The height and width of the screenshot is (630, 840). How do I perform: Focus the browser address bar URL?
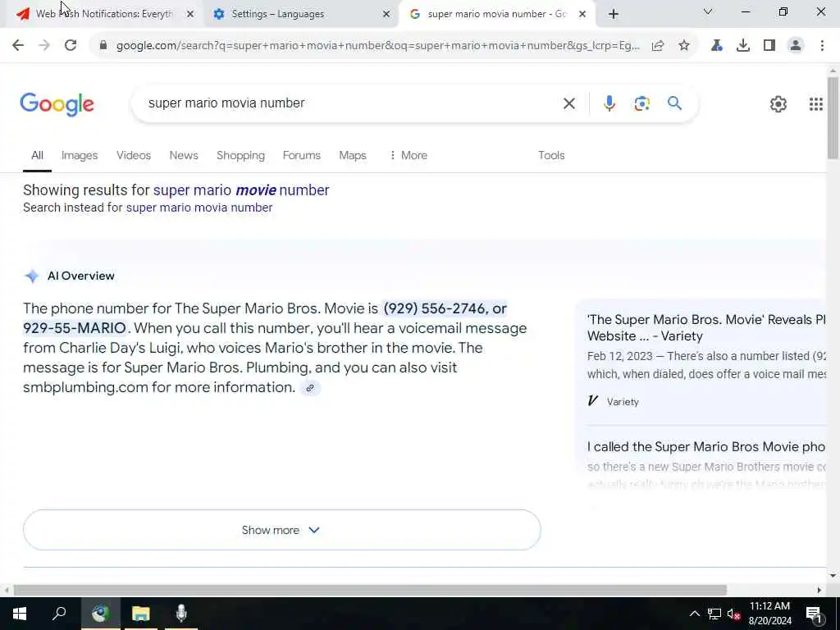[x=377, y=46]
